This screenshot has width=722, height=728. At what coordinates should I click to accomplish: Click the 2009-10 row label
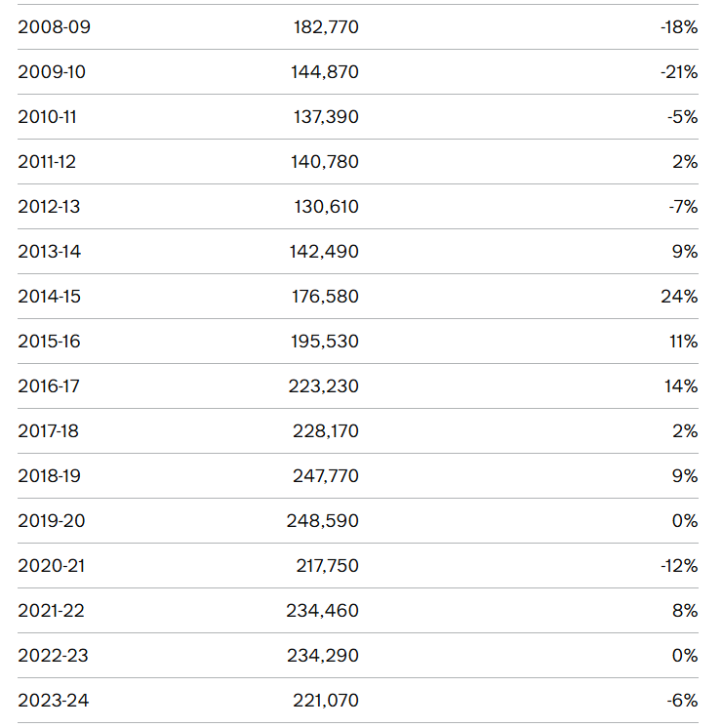(x=52, y=72)
